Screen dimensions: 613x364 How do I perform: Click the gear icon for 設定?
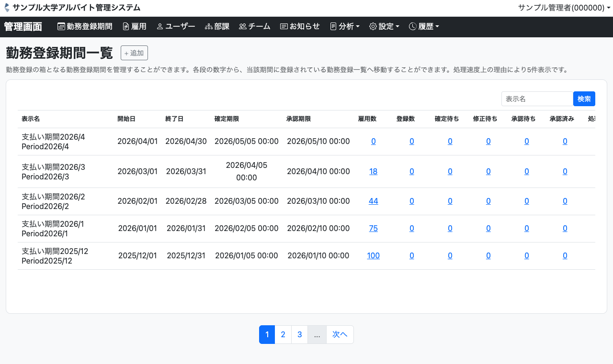click(373, 27)
